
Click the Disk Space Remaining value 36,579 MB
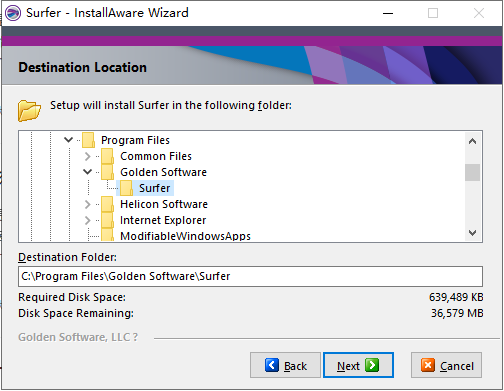click(x=457, y=313)
